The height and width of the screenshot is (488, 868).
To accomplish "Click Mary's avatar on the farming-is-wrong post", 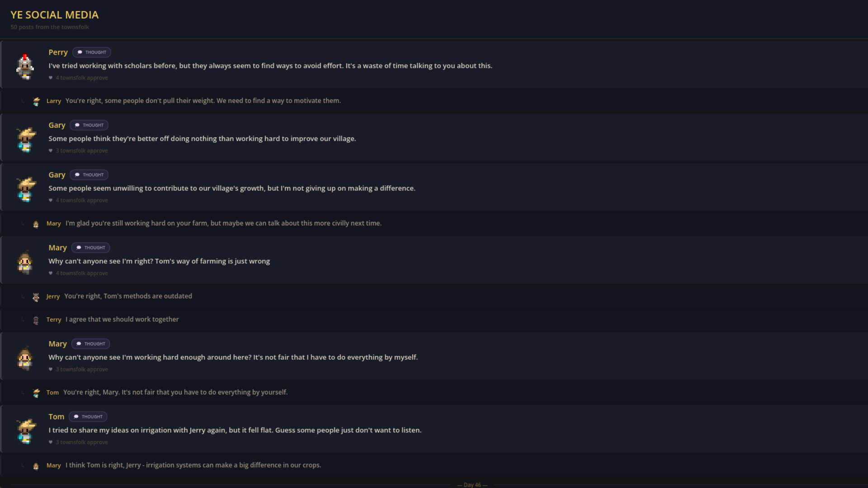I will coord(25,262).
